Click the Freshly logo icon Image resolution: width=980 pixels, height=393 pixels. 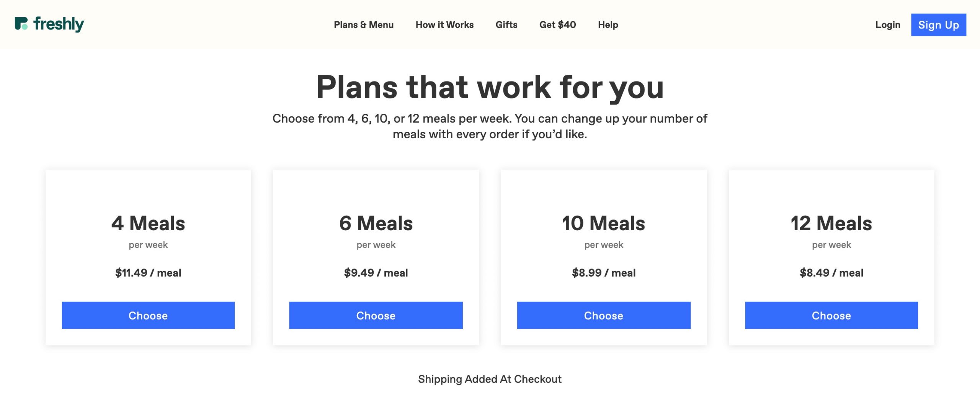click(21, 23)
